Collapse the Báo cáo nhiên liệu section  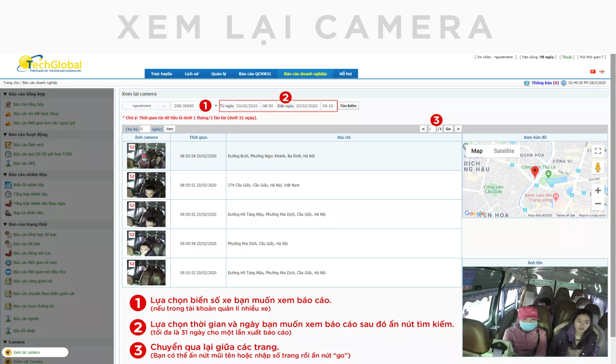click(5, 175)
